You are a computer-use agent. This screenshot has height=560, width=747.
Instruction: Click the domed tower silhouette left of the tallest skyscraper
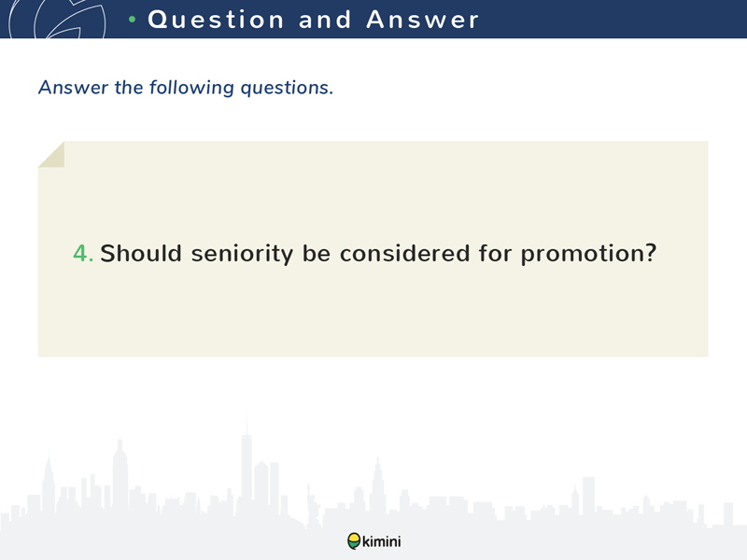pyautogui.click(x=120, y=474)
